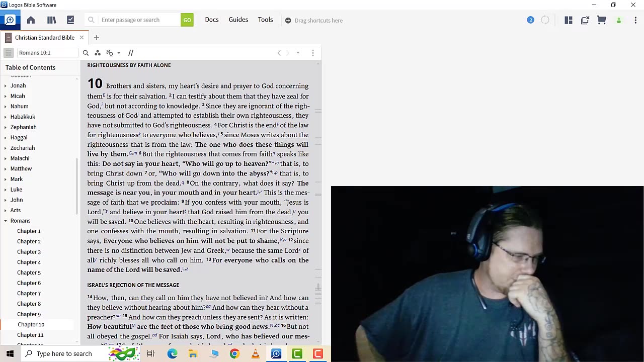Click the Israel's Rejection of the Message heading

133,285
